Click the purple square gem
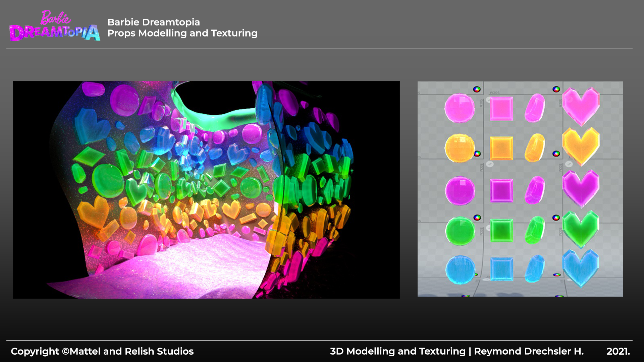The image size is (644, 362). [x=501, y=190]
